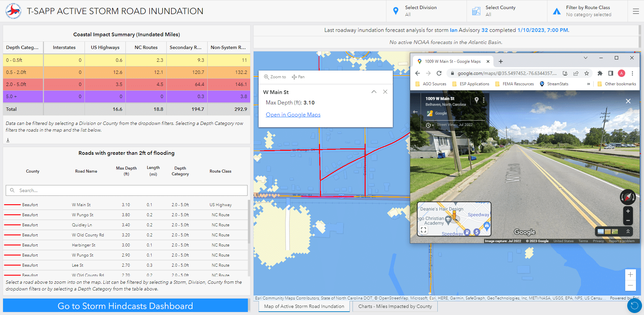Select the Map of Active Storm Road Inundation tab

304,306
